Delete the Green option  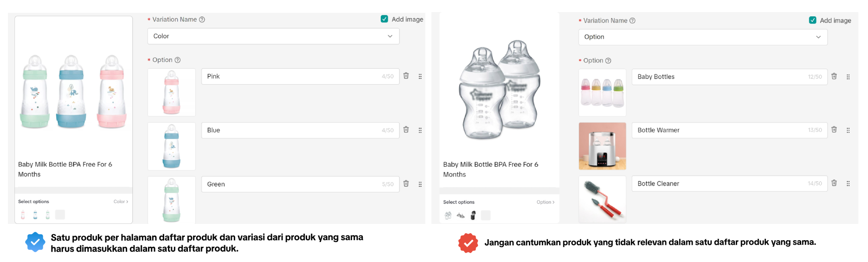pyautogui.click(x=406, y=183)
